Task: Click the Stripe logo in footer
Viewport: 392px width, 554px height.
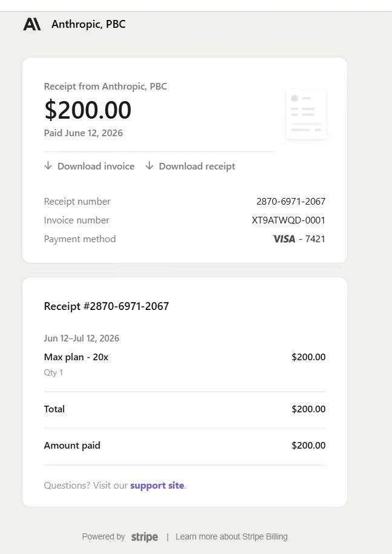Action: point(145,536)
